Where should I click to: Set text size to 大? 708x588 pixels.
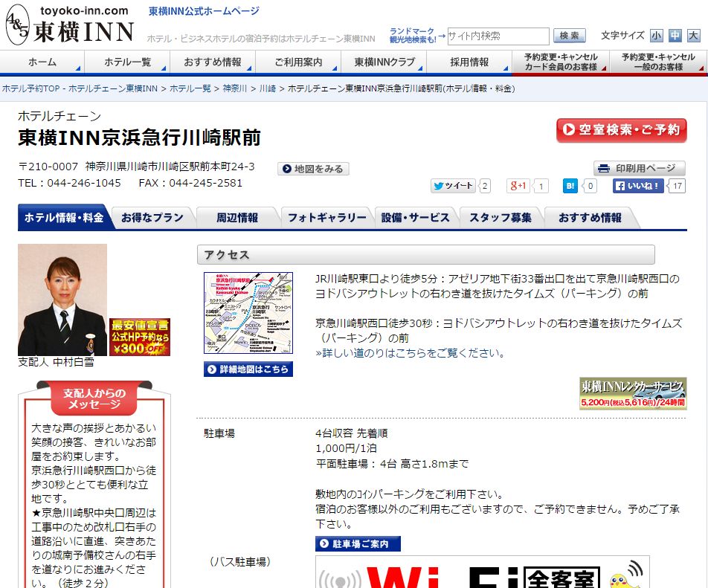(694, 36)
